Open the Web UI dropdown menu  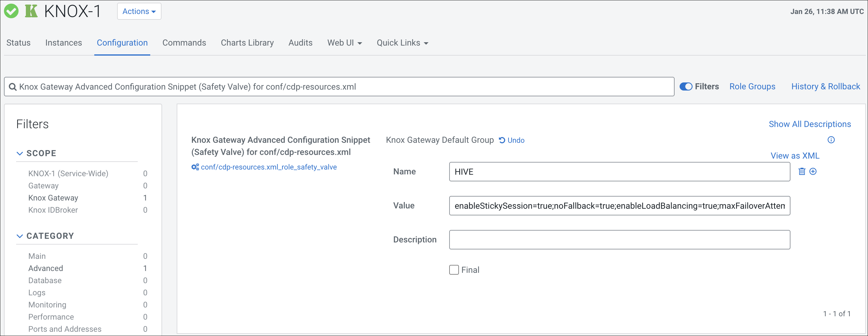(x=344, y=43)
